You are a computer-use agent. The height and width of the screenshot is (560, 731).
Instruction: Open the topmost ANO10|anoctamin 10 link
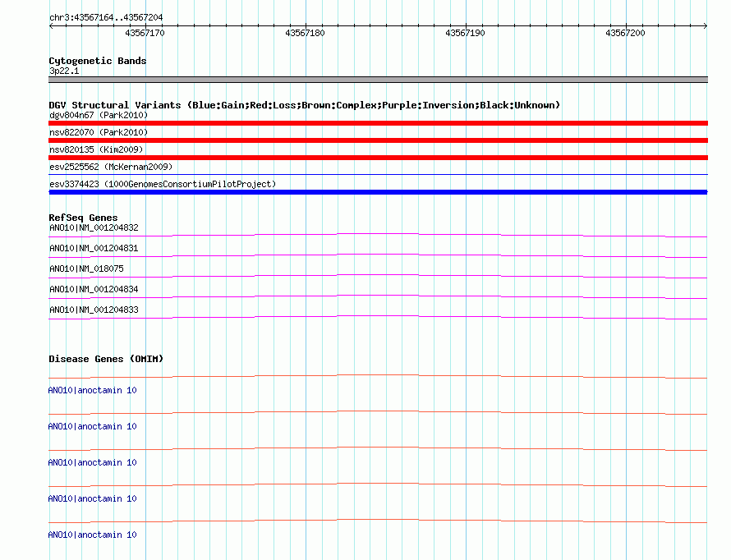tap(92, 390)
